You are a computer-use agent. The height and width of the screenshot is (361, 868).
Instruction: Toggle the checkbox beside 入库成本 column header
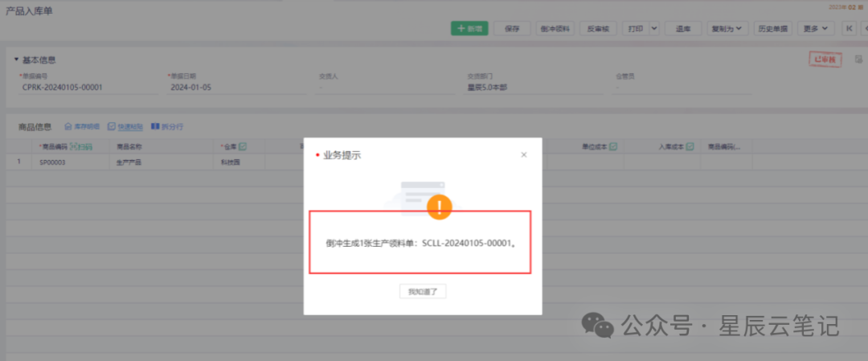click(690, 146)
